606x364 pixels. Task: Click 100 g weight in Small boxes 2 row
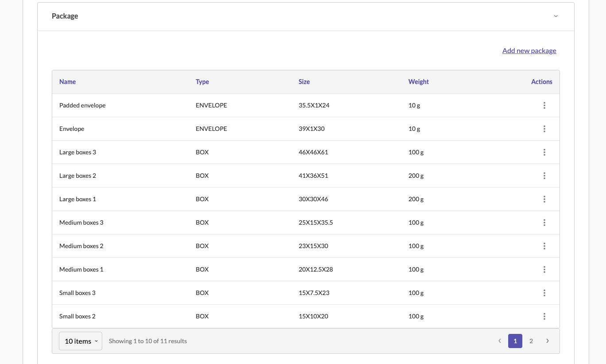pos(416,316)
